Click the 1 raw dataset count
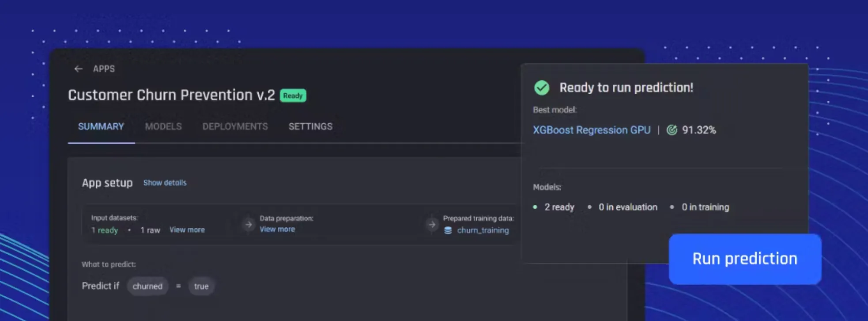Viewport: 868px width, 321px height. click(150, 230)
